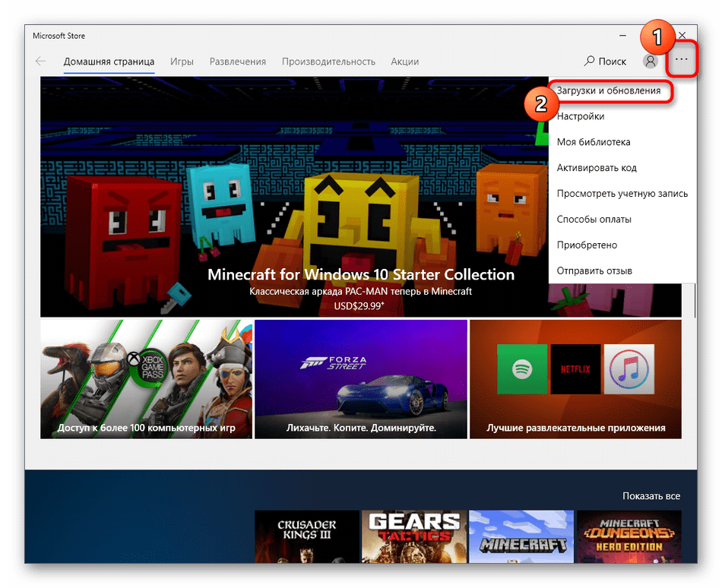722x588 pixels.
Task: Select Загрузки и обновления menu item
Action: tap(608, 90)
